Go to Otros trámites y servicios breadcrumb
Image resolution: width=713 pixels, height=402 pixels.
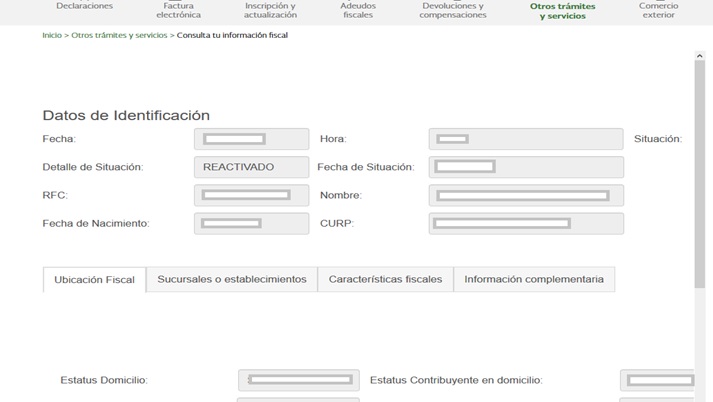[x=119, y=35]
